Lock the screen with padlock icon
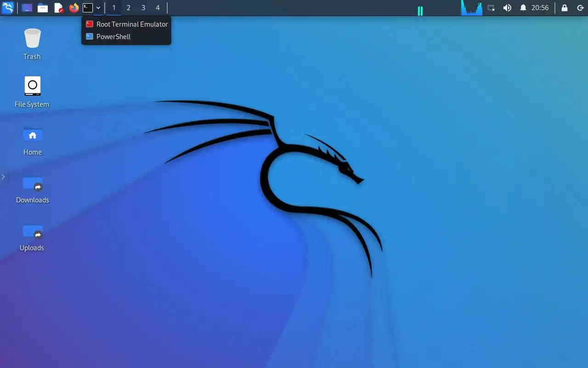588x368 pixels. click(x=565, y=8)
